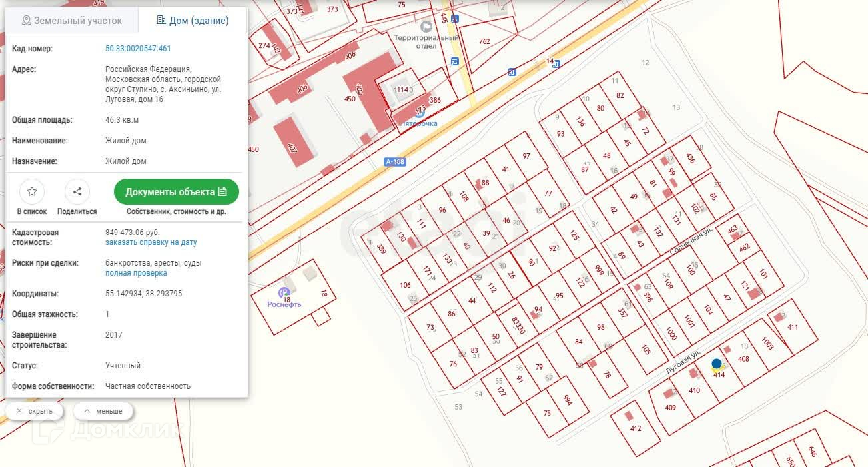Select parcel 412 on the map
868x467 pixels.
636,428
